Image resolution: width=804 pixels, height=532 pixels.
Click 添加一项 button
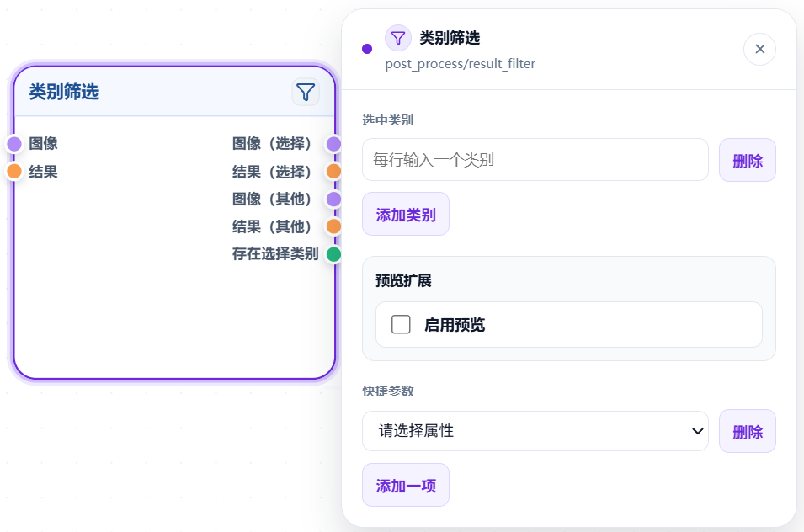406,486
